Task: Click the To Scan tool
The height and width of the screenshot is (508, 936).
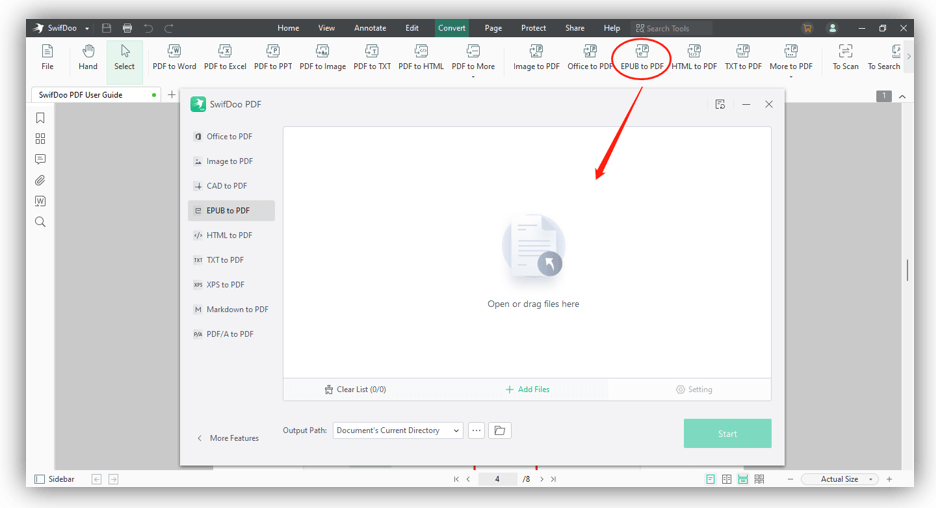Action: pyautogui.click(x=845, y=57)
